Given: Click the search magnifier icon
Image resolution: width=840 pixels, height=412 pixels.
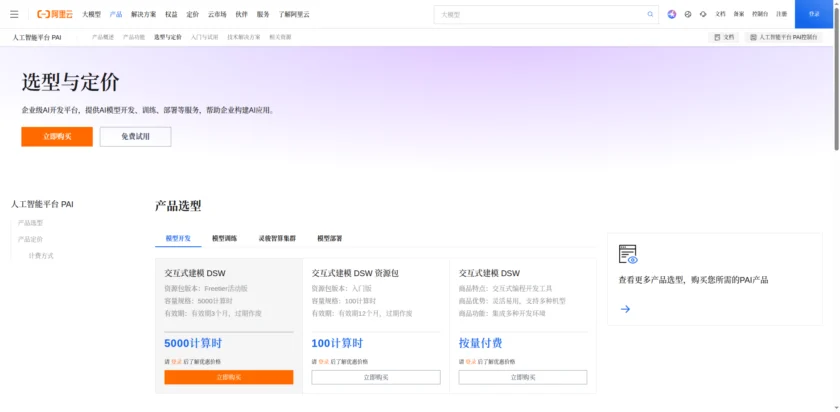Looking at the screenshot, I should [650, 14].
